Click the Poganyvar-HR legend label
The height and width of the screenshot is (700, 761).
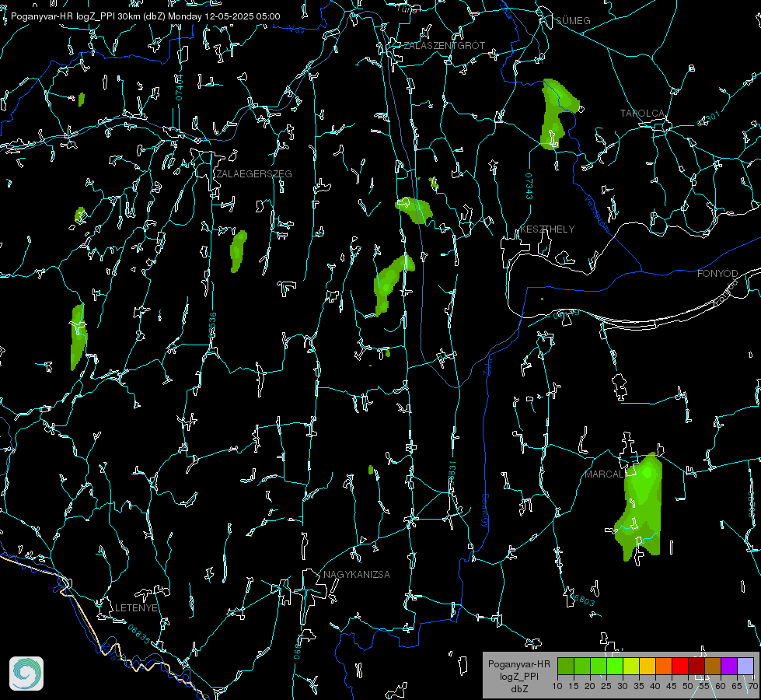click(x=518, y=663)
